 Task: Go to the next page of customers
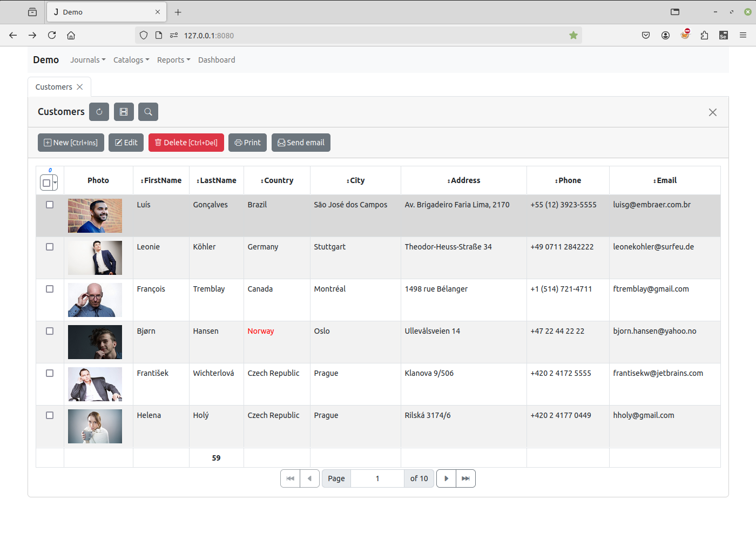click(446, 478)
